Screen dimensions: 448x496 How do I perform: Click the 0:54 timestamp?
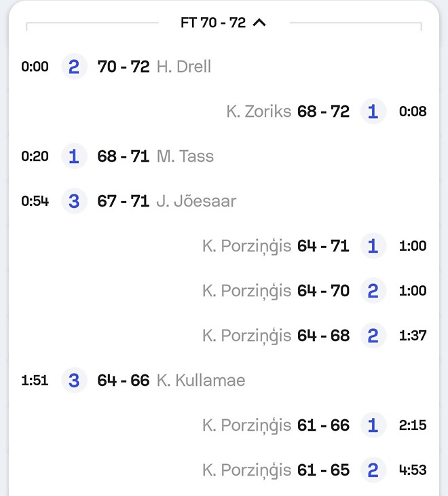tap(35, 201)
